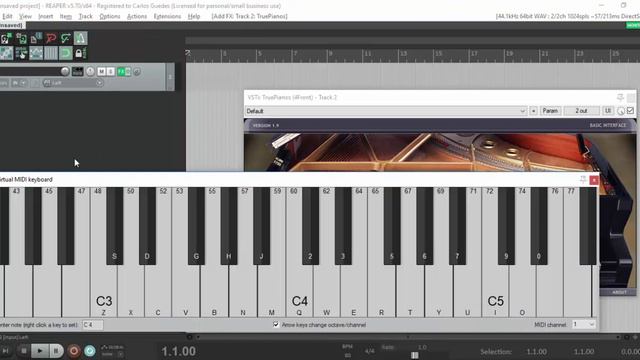Screen dimensions: 640x360
Task: Click the FX wet/dry mix knob
Action: coord(621,111)
